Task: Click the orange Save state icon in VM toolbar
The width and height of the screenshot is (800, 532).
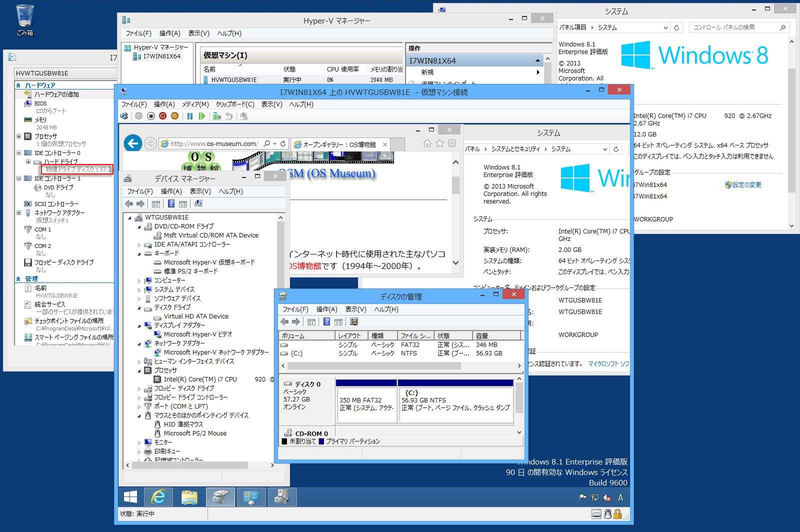Action: pos(175,116)
